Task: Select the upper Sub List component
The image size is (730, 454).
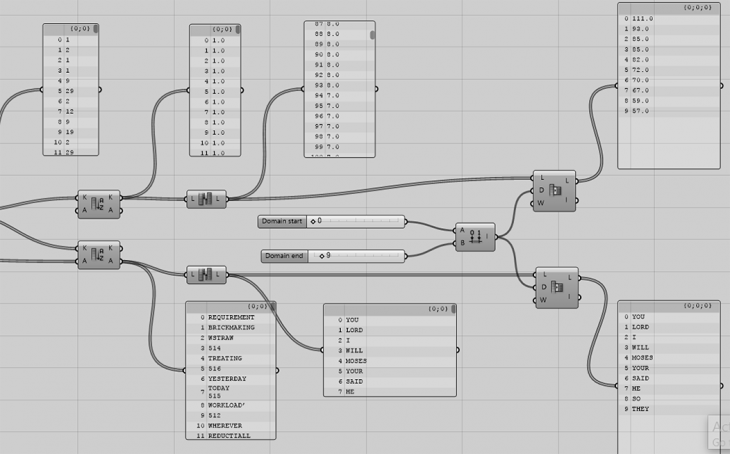Action: coord(555,190)
